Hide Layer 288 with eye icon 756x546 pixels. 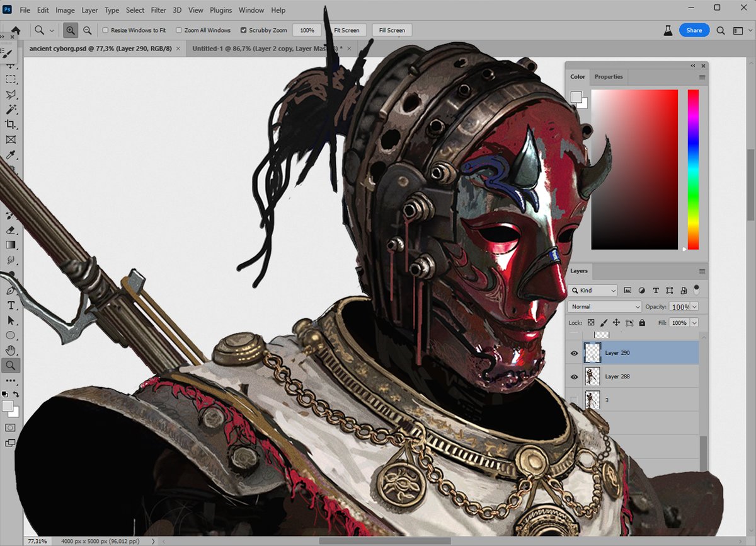click(574, 377)
